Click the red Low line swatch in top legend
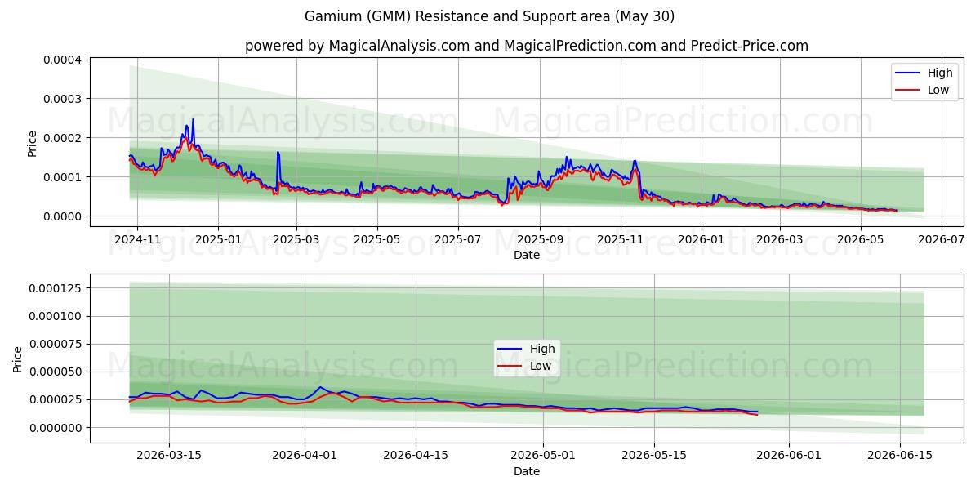 [x=907, y=90]
